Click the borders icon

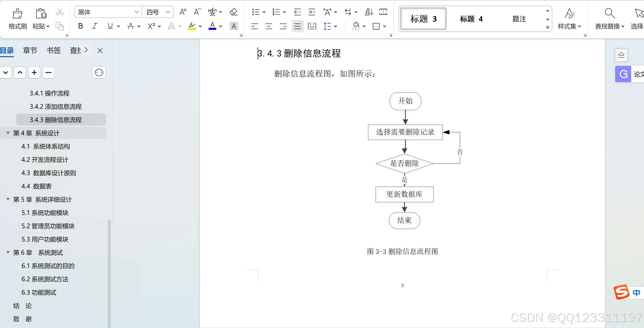376,26
